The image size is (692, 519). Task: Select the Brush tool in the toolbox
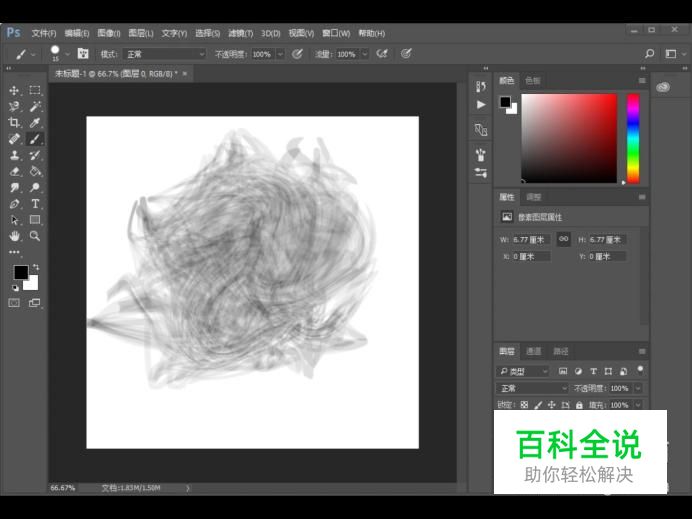[x=35, y=139]
